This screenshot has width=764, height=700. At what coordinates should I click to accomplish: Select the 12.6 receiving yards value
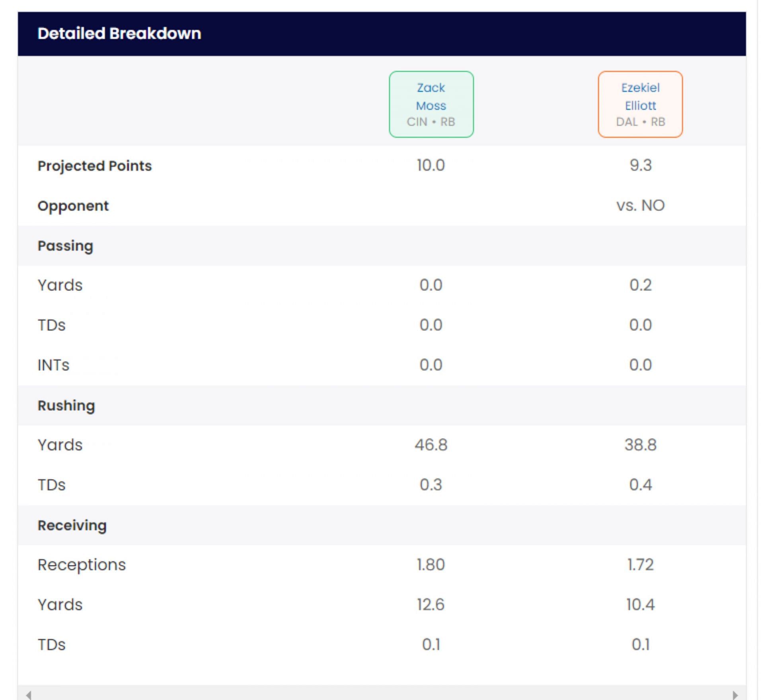(x=431, y=605)
